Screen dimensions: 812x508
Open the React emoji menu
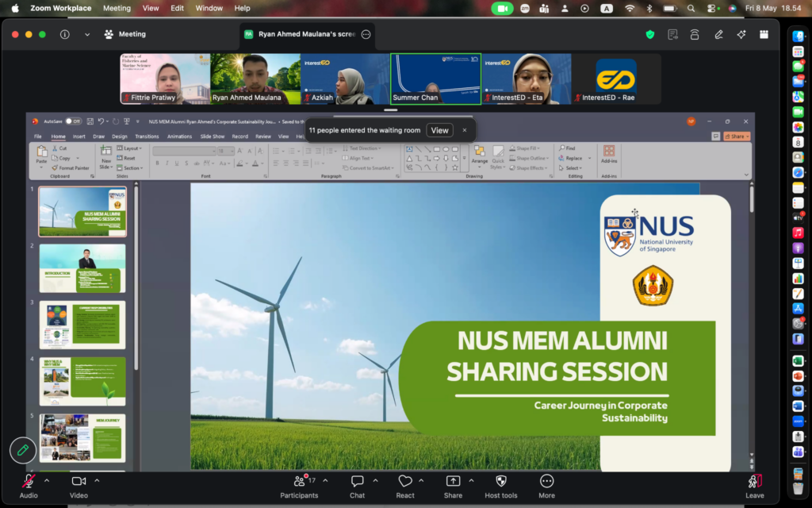[x=405, y=487]
